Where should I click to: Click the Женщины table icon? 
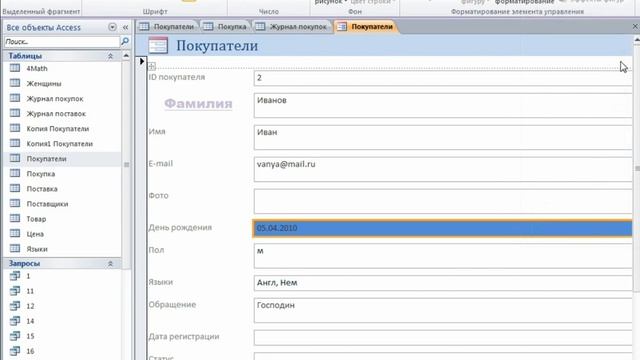[x=15, y=83]
